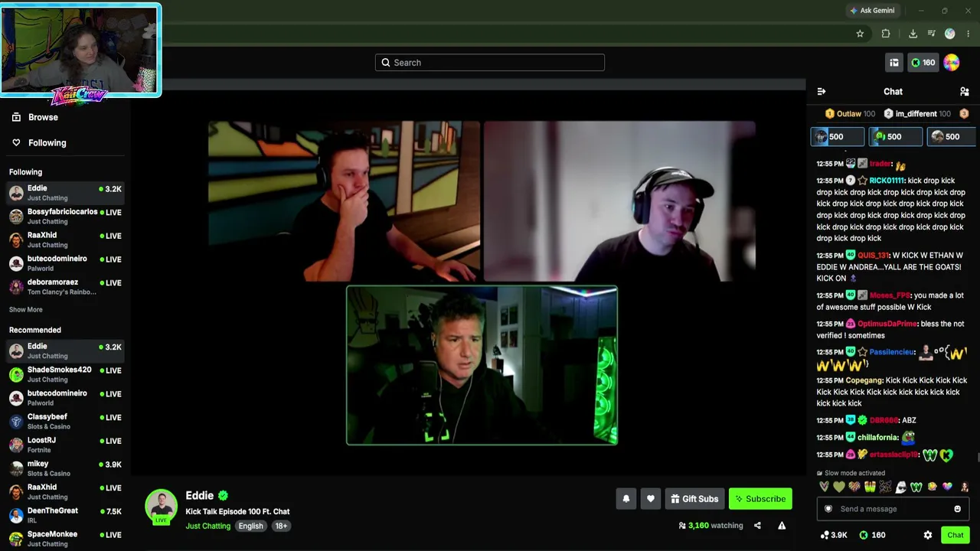980x551 pixels.
Task: Open Classybeef in Recommended list
Action: [x=65, y=422]
